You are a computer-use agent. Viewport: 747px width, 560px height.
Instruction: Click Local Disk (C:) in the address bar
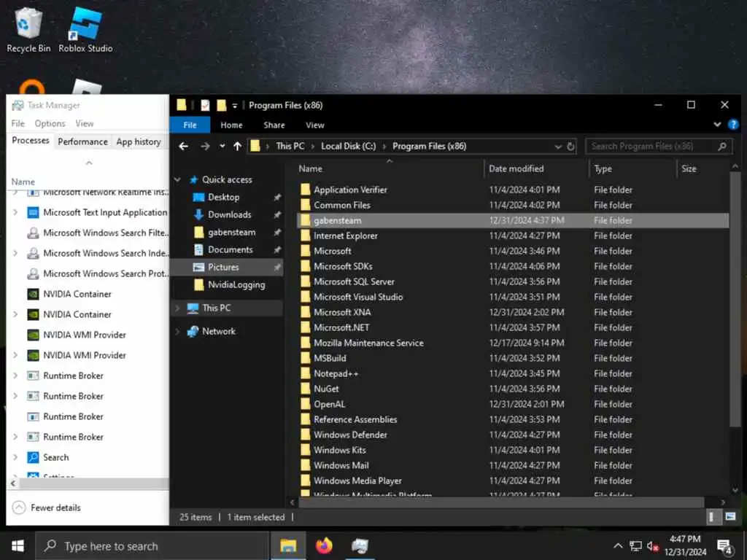pyautogui.click(x=348, y=146)
